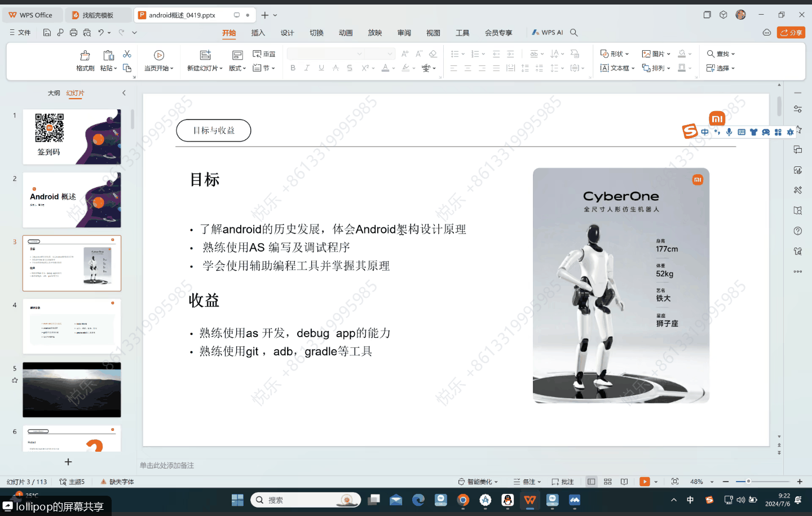Open the File (文件) menu
Viewport: 812px width, 516px height.
[x=20, y=33]
